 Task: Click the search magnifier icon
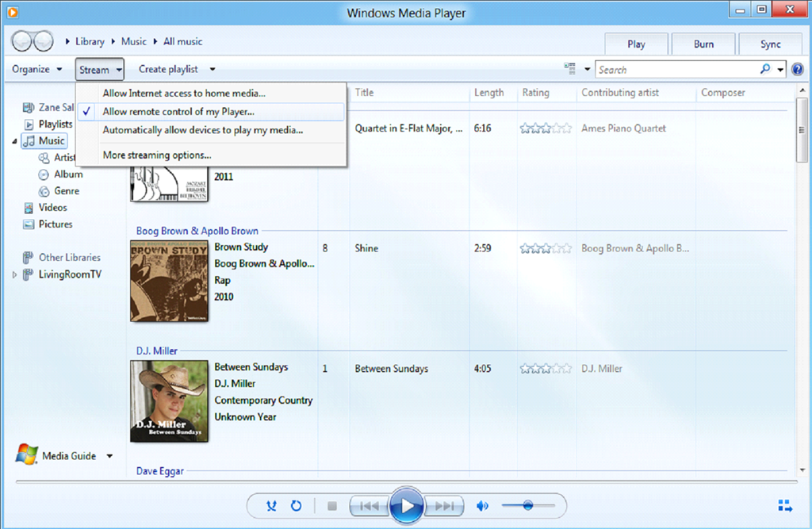coord(765,69)
